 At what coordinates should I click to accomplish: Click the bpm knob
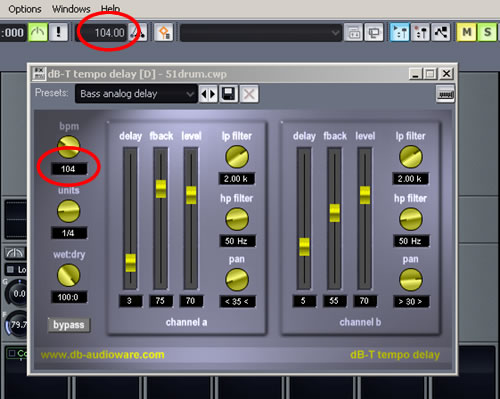coord(69,147)
